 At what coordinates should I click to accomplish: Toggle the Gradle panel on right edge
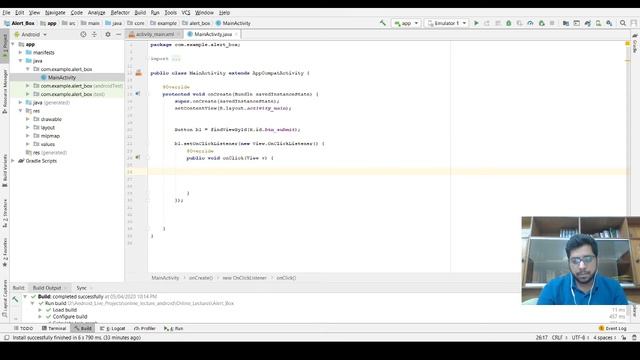point(635,43)
